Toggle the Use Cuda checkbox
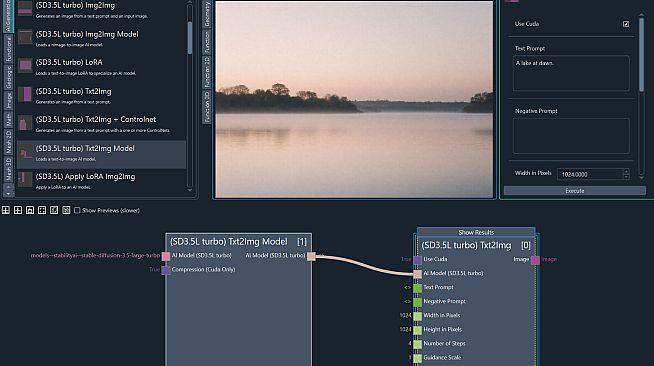 tap(626, 24)
